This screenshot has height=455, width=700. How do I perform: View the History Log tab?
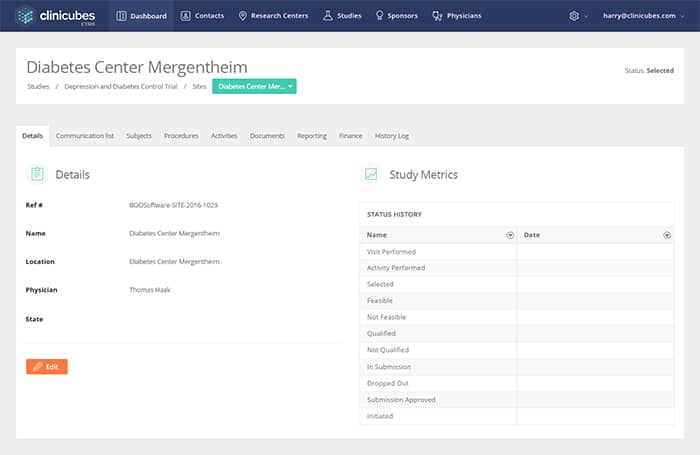click(x=391, y=136)
